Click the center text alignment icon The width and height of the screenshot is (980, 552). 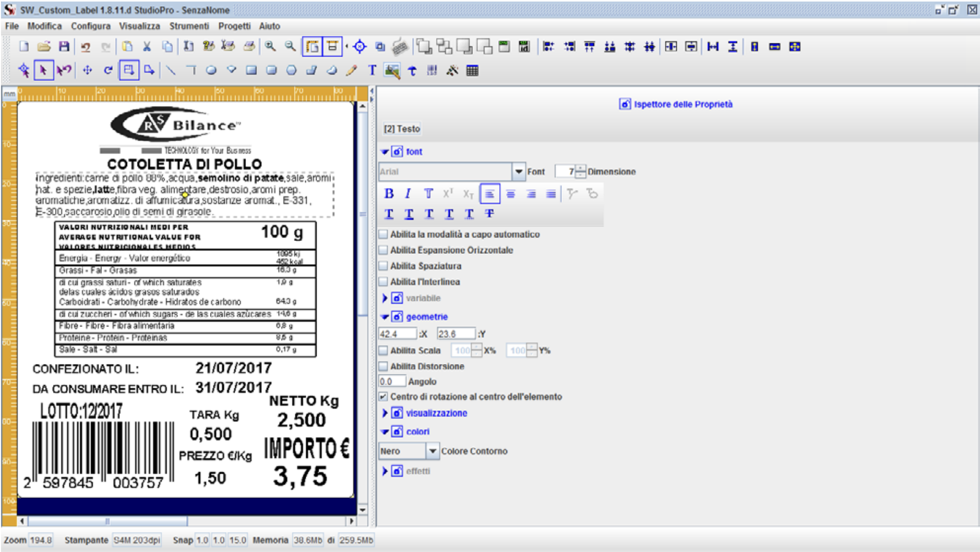click(x=511, y=194)
